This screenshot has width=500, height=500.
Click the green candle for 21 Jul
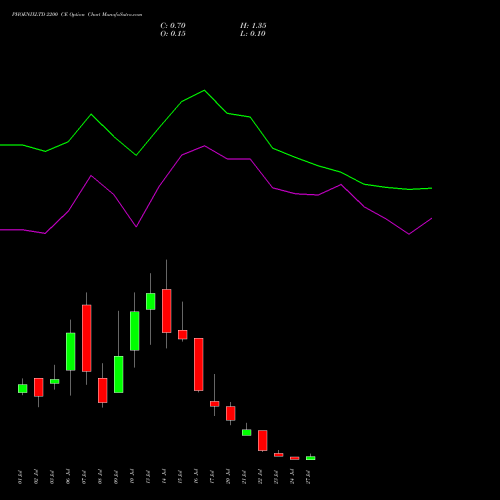(247, 433)
